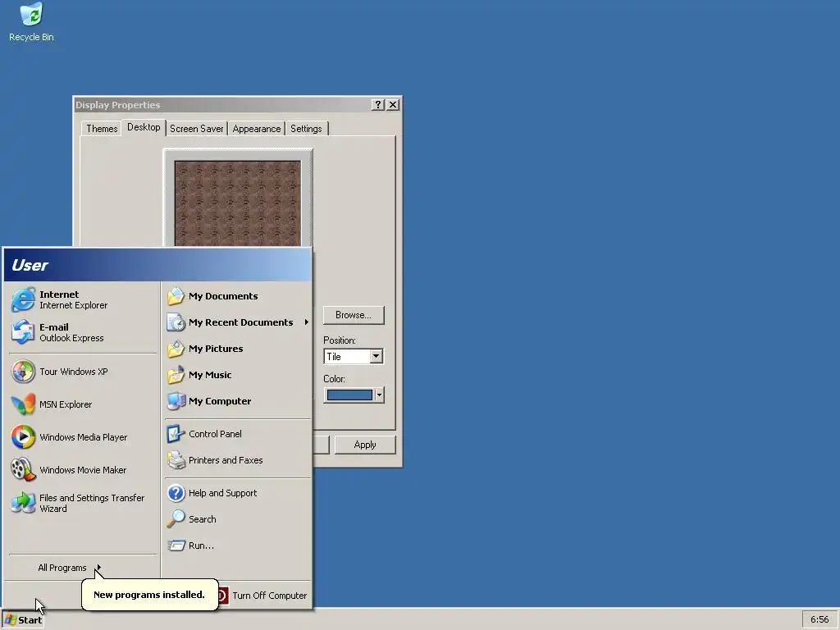Click the "Display Properties" title bar text
Screen dimensions: 840x630
coord(118,105)
